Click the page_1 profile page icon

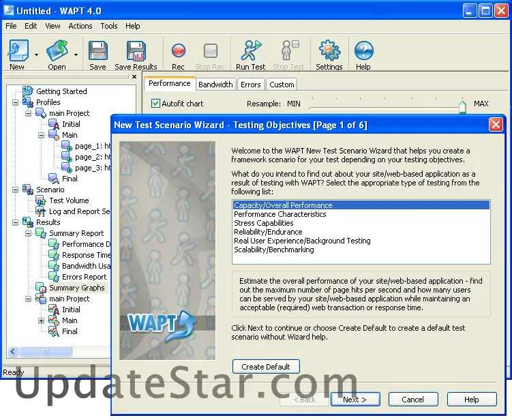[67, 146]
